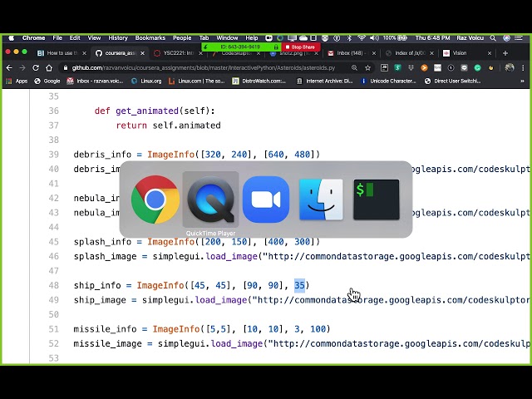Click 'get_animated' function name on line 36
532x399 pixels.
point(147,111)
